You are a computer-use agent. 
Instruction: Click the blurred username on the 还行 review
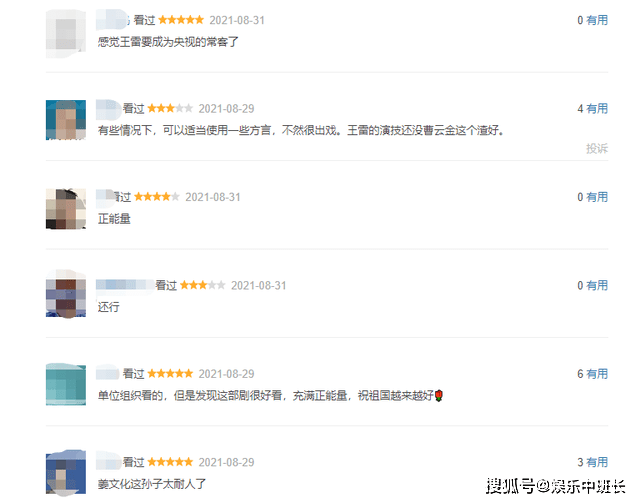coord(125,285)
